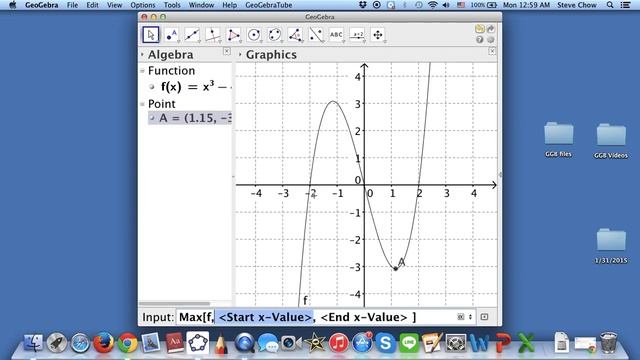Select the Move arrow tool
The height and width of the screenshot is (360, 640).
(x=151, y=35)
